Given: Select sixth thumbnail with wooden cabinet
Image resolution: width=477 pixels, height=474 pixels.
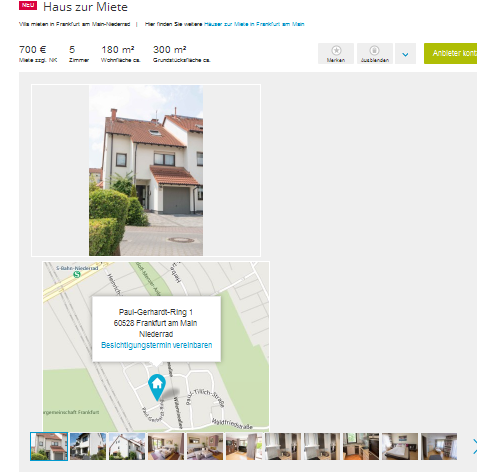Looking at the screenshot, I should click(x=244, y=447).
